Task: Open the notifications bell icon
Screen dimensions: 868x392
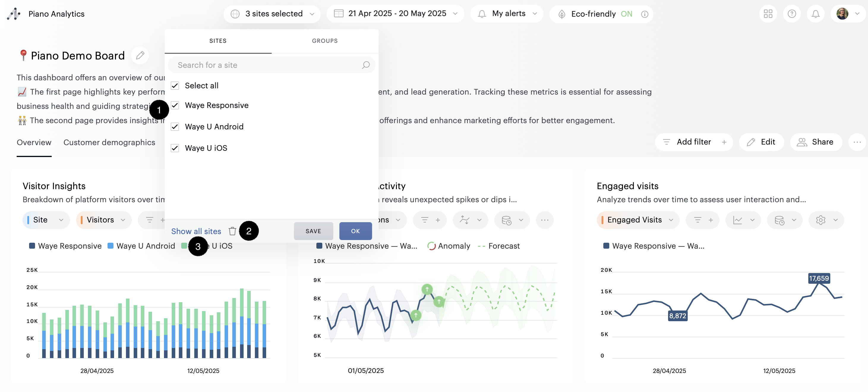Action: [815, 14]
